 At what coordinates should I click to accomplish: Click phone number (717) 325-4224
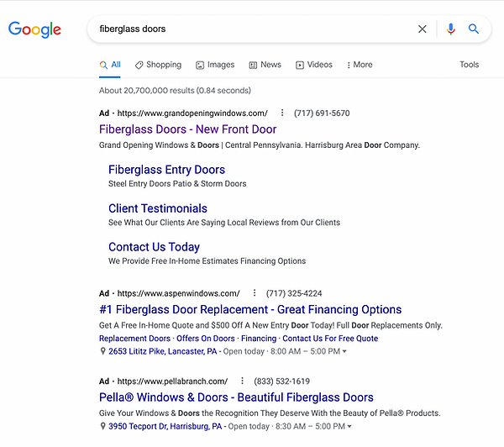[x=294, y=293]
